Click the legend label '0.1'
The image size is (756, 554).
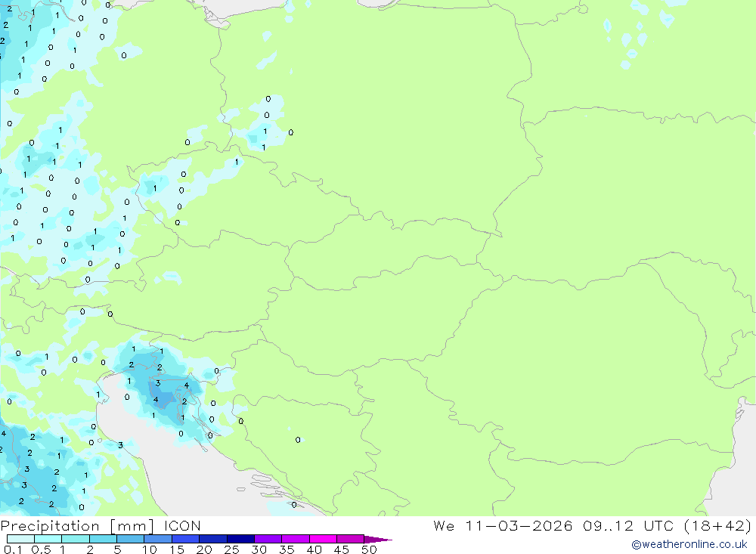(13, 549)
